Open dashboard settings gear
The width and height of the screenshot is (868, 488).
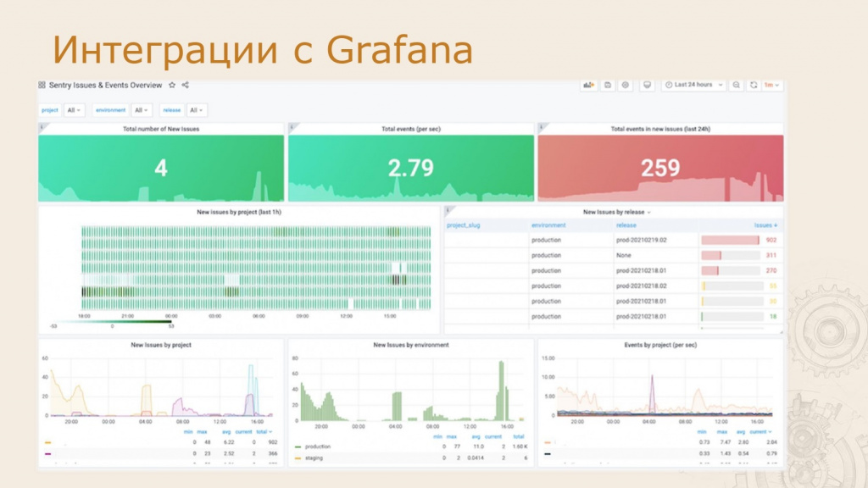point(626,86)
